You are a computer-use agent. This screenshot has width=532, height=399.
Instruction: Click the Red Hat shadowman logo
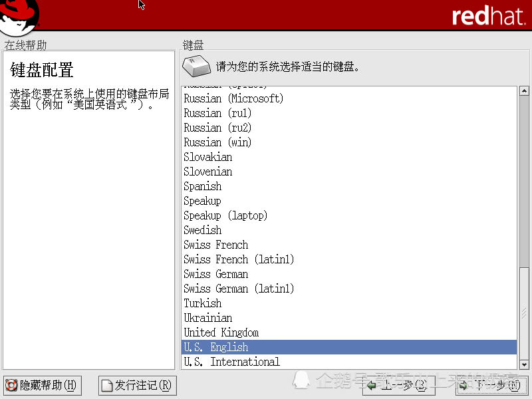(x=19, y=17)
